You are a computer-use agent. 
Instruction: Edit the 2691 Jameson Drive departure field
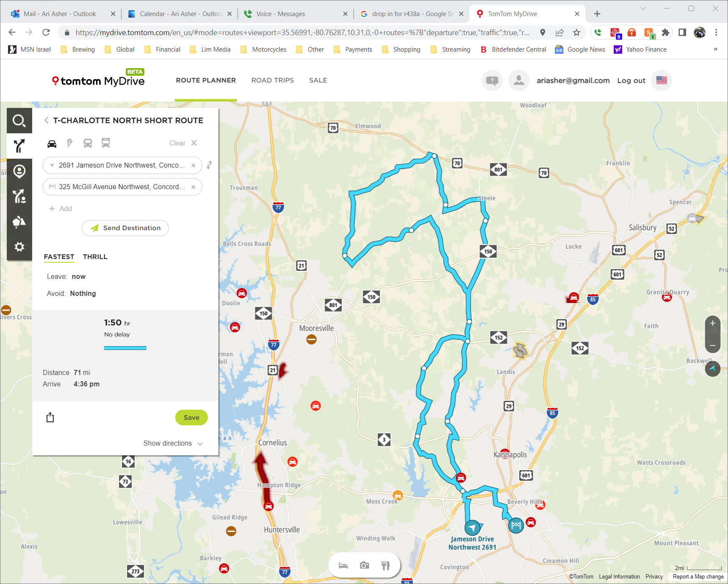pyautogui.click(x=122, y=165)
